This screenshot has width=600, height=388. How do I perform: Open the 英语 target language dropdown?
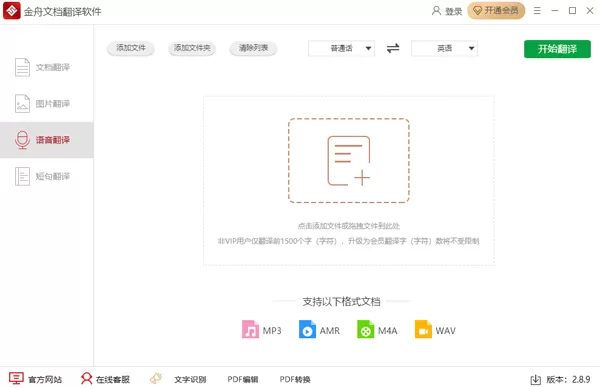444,49
